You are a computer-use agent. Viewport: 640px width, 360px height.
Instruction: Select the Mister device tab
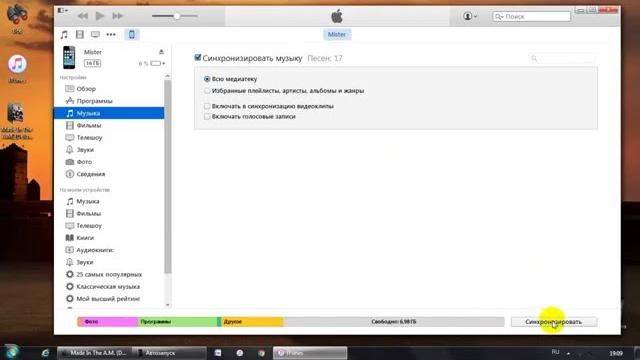point(337,34)
